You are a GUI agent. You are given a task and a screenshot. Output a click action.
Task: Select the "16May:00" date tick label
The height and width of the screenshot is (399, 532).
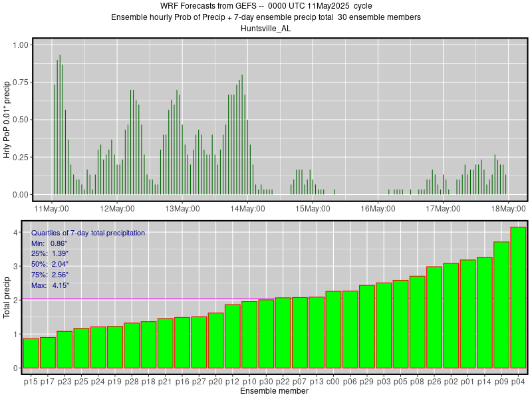[x=378, y=208]
